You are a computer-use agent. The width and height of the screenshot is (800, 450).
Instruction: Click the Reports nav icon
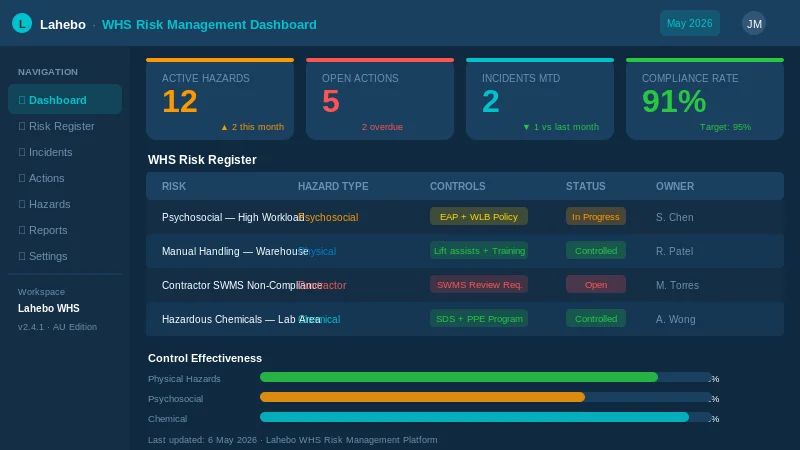click(x=21, y=230)
